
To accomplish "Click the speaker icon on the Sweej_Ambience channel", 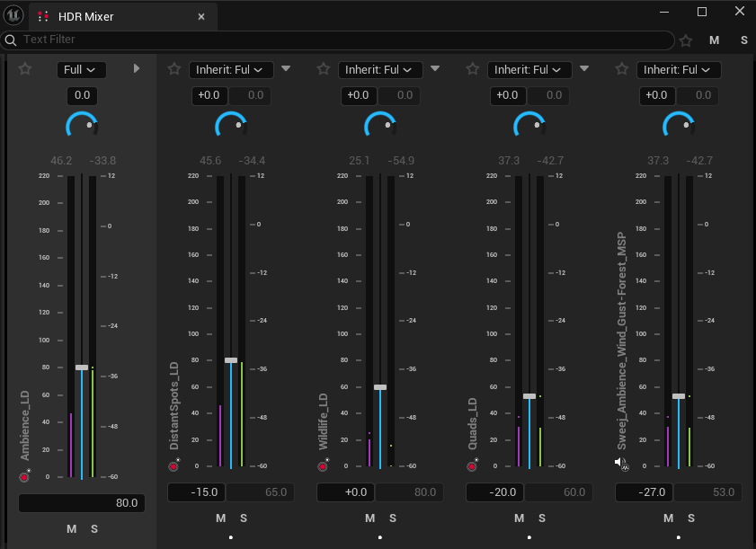I will 620,463.
